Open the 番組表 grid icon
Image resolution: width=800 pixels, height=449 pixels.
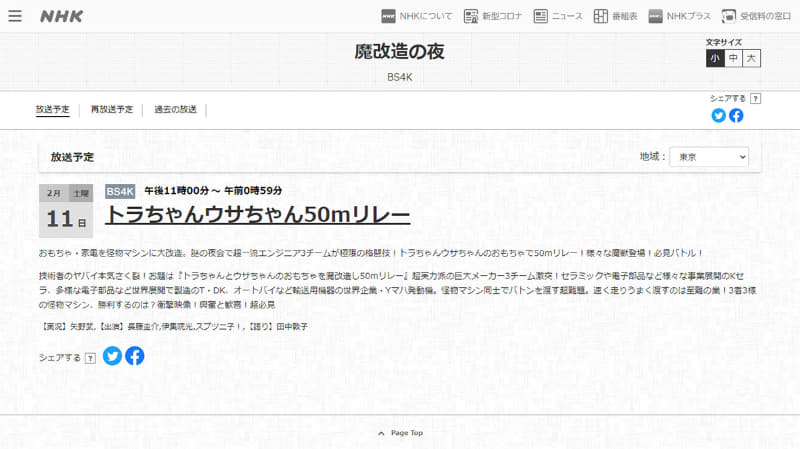(601, 16)
